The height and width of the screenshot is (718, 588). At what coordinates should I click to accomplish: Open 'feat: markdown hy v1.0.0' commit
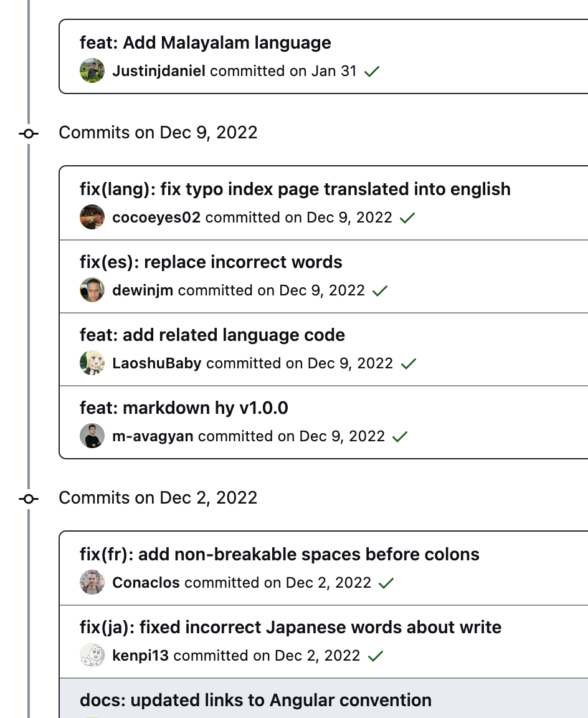tap(184, 408)
